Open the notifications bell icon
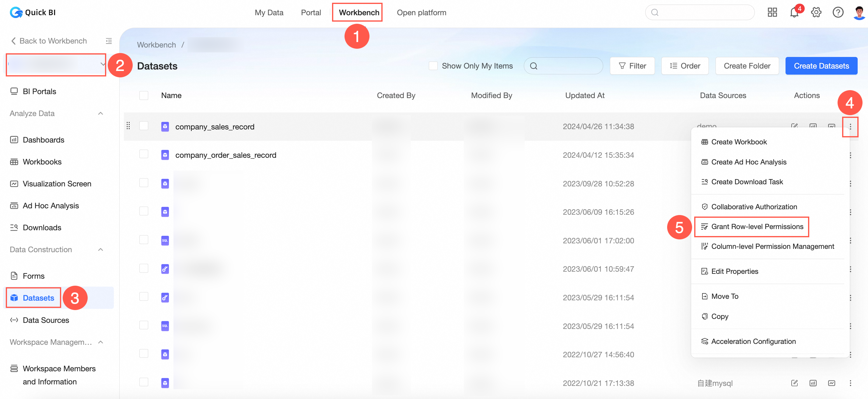The height and width of the screenshot is (399, 868). tap(794, 13)
